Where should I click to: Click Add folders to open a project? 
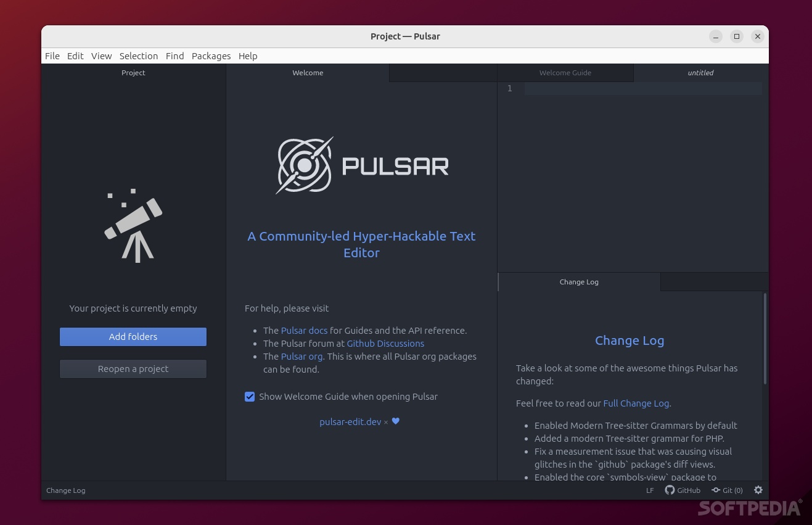click(133, 336)
